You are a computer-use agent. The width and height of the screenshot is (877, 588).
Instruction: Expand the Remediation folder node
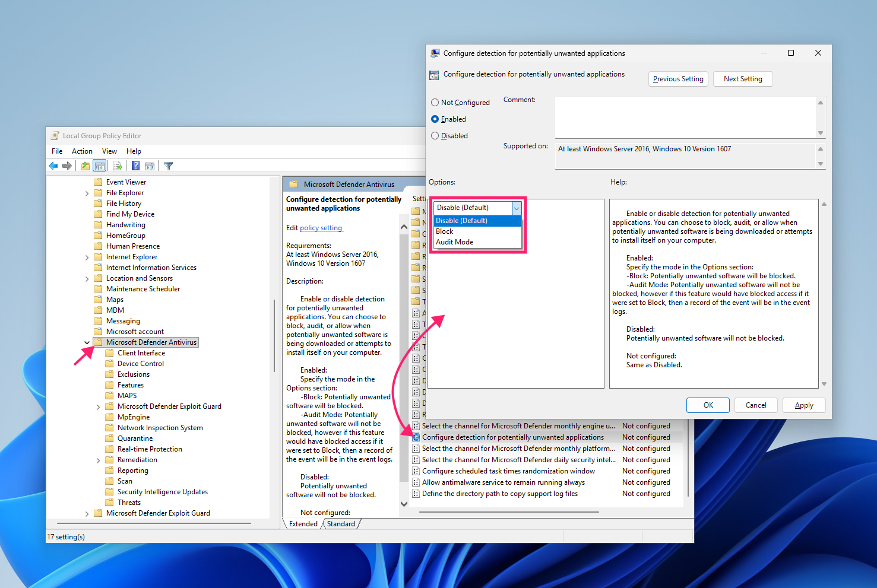99,460
